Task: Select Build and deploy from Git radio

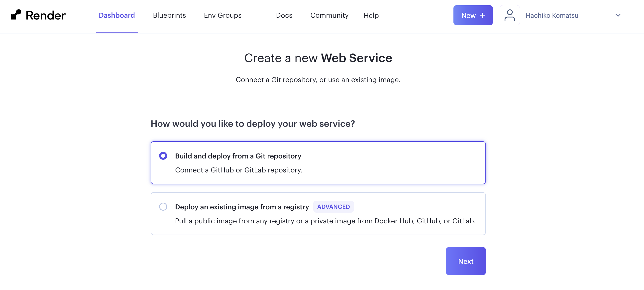Action: (163, 156)
